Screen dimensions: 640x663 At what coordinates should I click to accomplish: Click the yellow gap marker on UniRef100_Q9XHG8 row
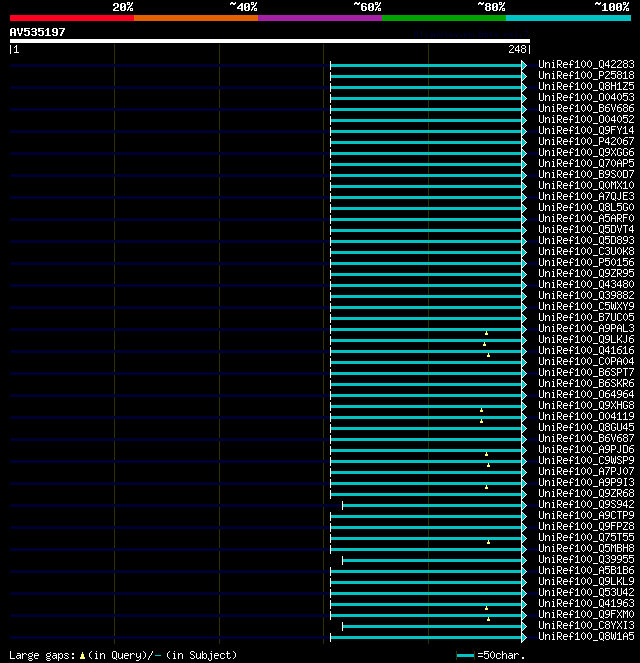(481, 410)
